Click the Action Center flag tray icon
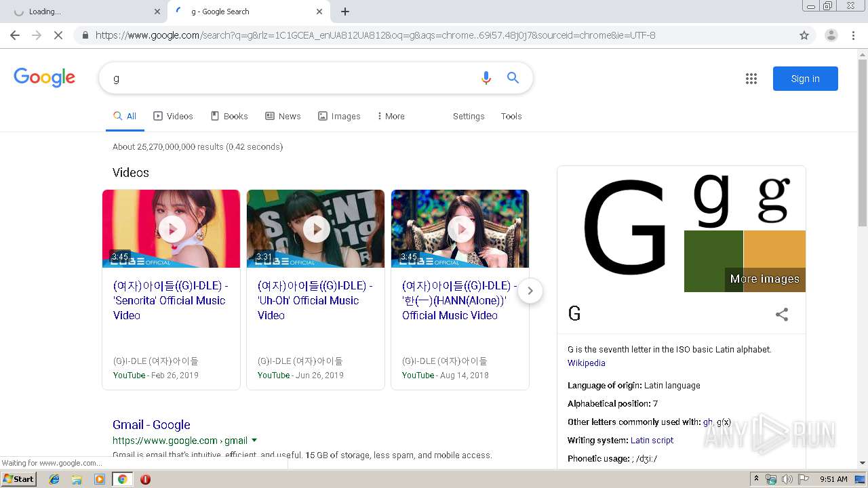 (804, 479)
